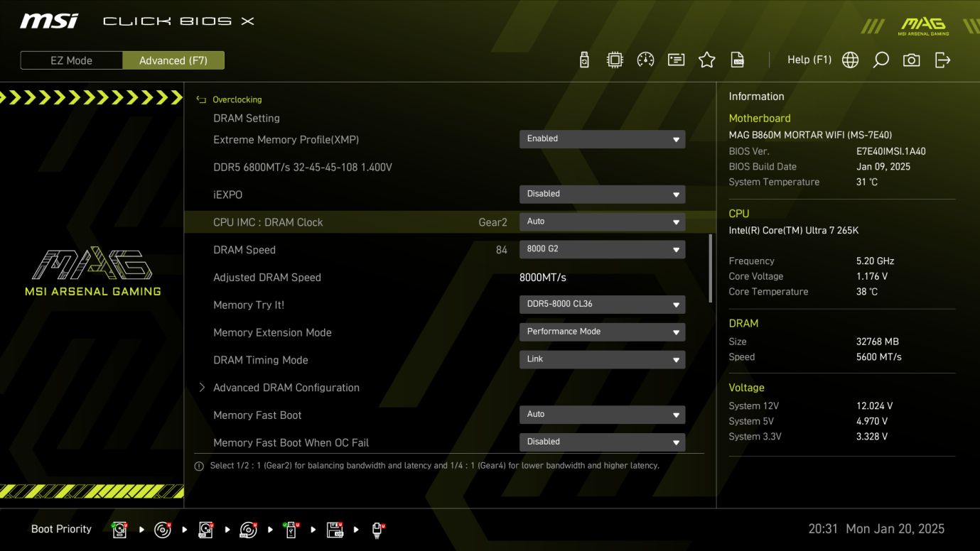The image size is (980, 551).
Task: Go back to Overclocking breadcrumb
Action: [x=237, y=100]
